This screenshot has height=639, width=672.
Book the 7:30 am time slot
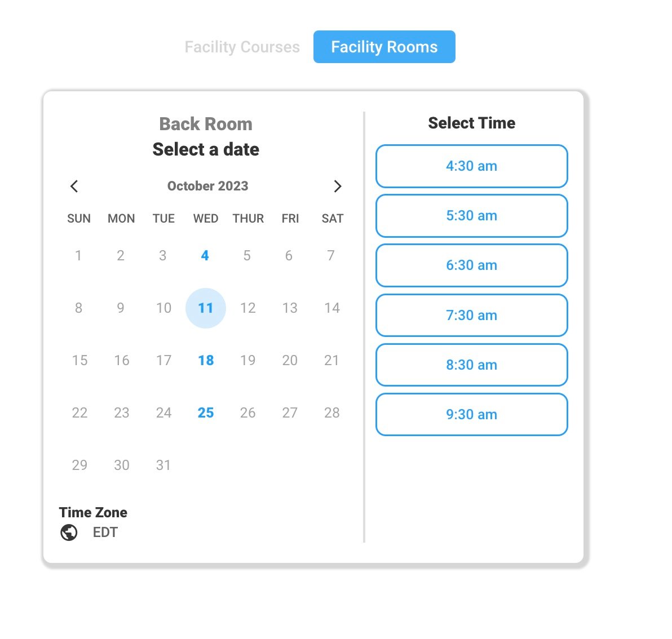point(471,315)
